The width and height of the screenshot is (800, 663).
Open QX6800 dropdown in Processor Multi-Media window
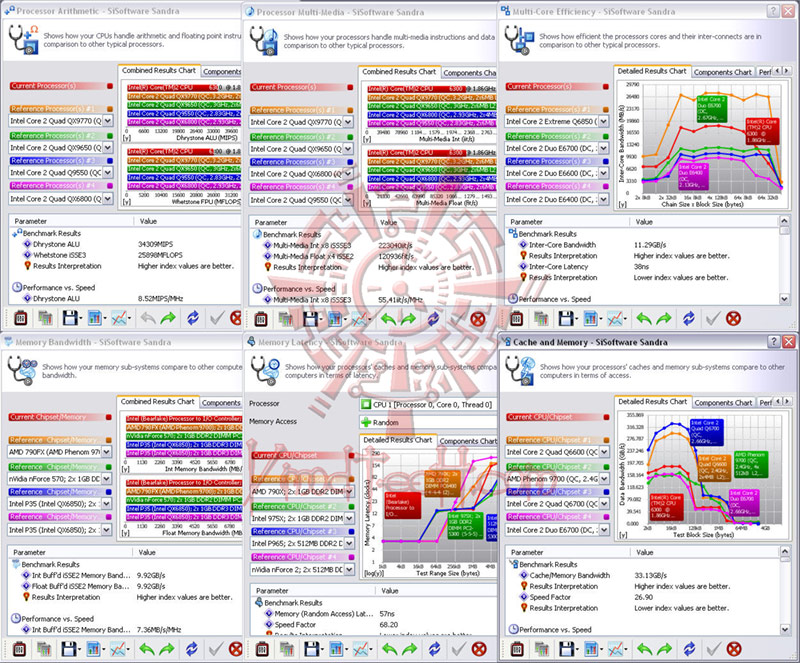(348, 174)
